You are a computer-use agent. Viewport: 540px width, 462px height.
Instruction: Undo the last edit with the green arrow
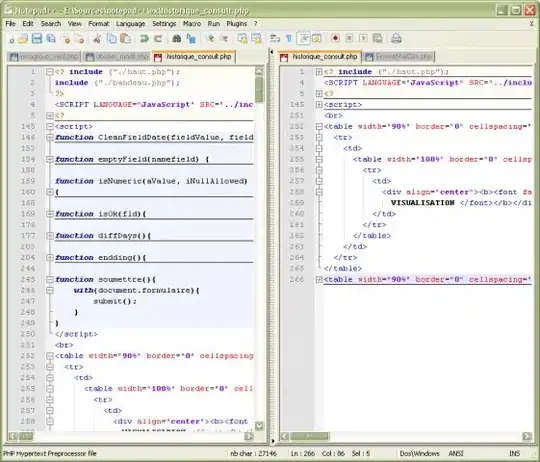coord(144,39)
